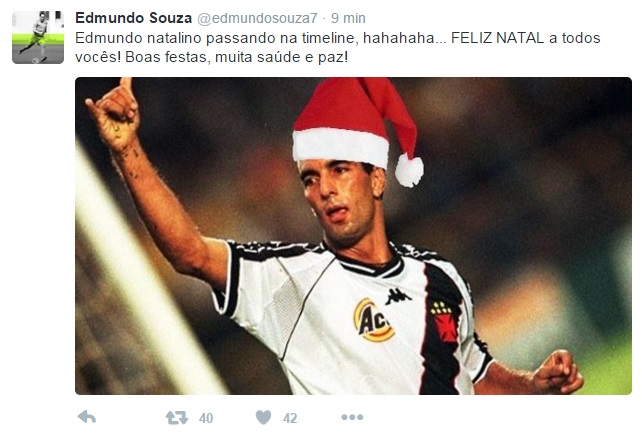
Task: Open the three-dots more options menu
Action: [x=352, y=417]
